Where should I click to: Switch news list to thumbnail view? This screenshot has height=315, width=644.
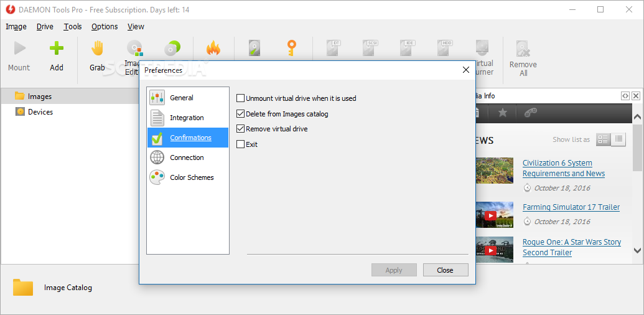coord(604,139)
